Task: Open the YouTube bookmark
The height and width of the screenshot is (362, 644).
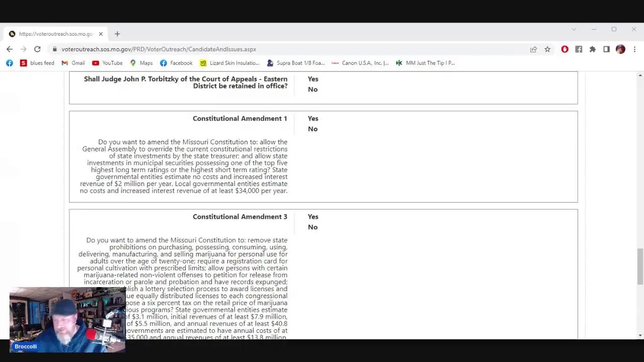Action: [x=107, y=63]
